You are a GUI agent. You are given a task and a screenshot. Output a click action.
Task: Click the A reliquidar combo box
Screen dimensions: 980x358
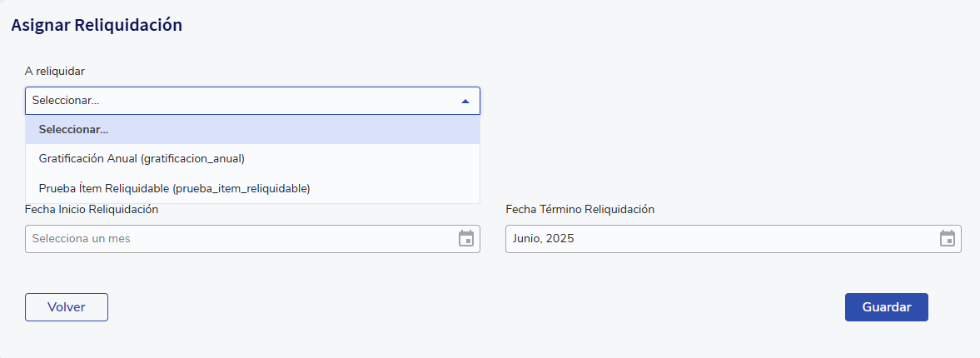(252, 101)
